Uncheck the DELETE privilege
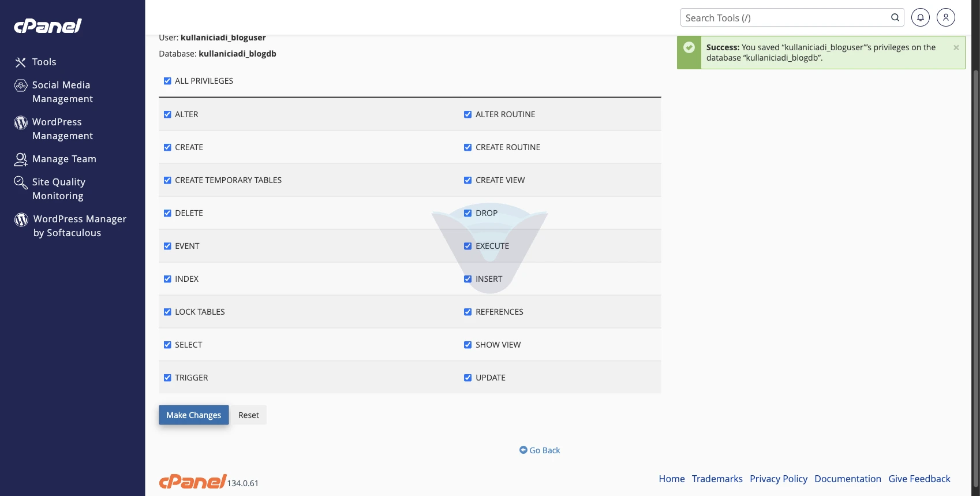 [167, 213]
